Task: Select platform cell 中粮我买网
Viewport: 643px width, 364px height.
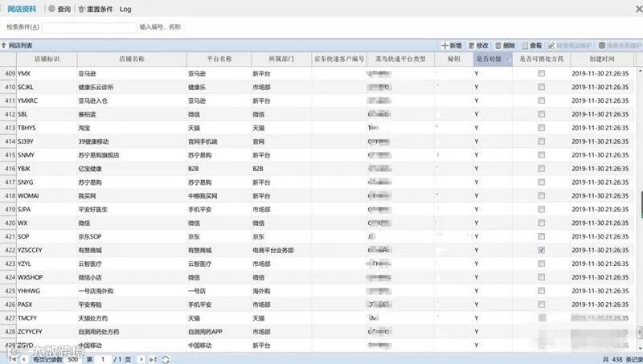Action: (x=203, y=195)
